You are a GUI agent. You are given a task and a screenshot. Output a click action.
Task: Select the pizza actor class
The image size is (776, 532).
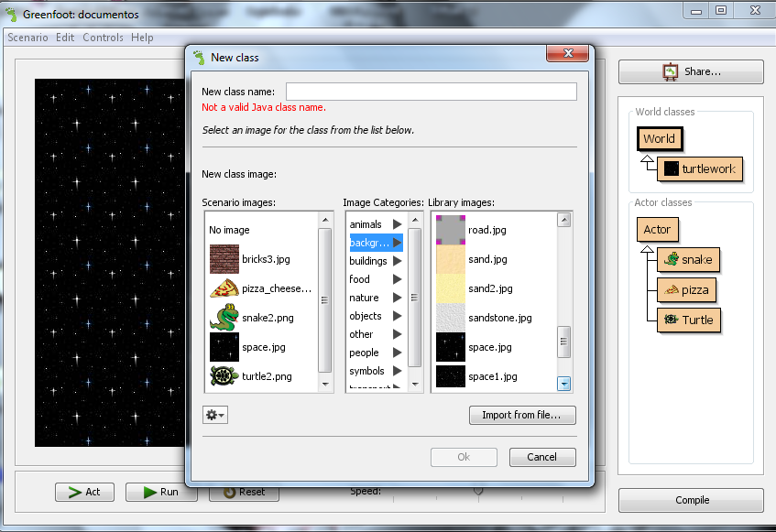tap(685, 289)
